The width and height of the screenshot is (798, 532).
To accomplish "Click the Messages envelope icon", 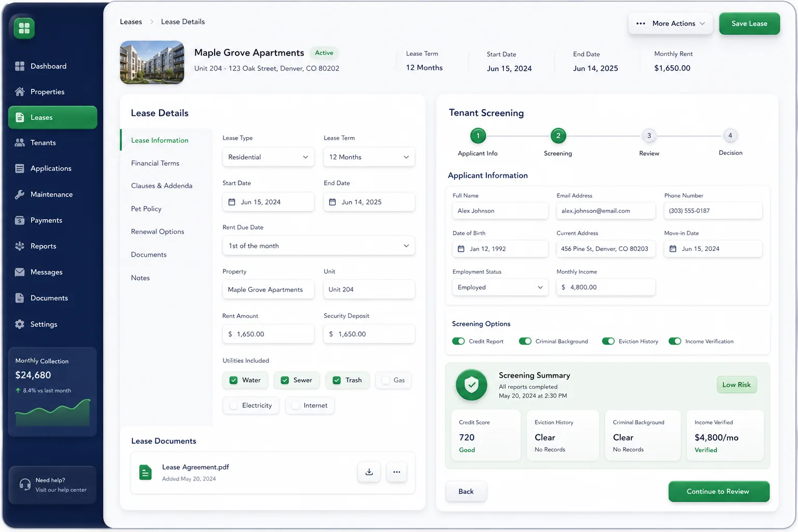I will (x=20, y=272).
